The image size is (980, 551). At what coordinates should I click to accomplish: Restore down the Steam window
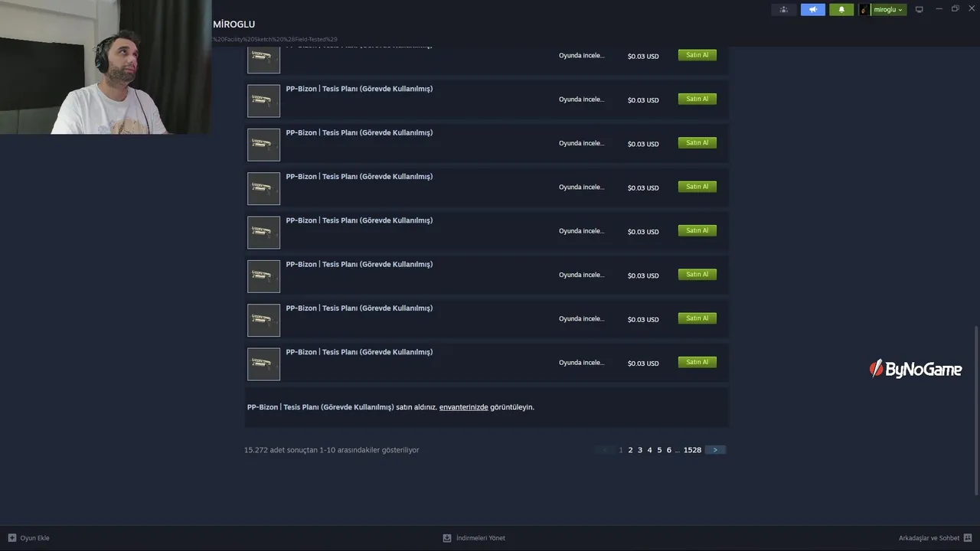click(955, 9)
